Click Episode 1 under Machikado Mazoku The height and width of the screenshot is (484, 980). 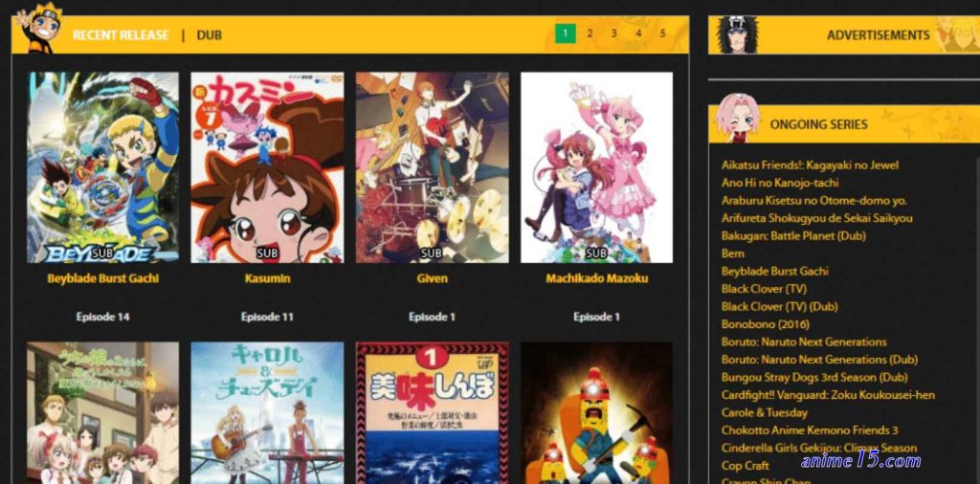pyautogui.click(x=597, y=317)
